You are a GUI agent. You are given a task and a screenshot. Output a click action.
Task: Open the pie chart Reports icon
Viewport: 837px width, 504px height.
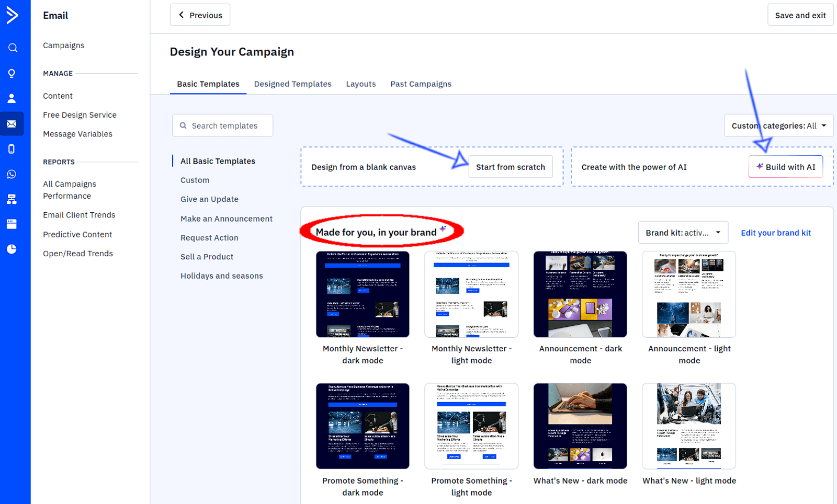12,249
